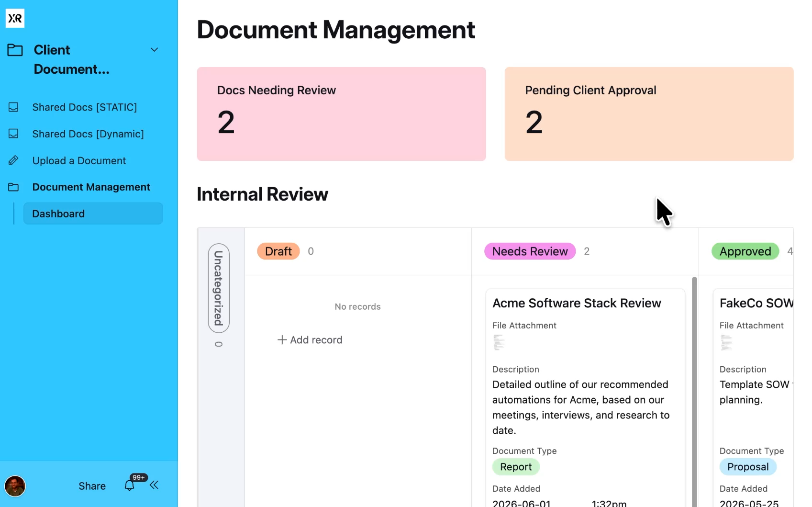
Task: Click the Needs Review count 2
Action: point(587,251)
